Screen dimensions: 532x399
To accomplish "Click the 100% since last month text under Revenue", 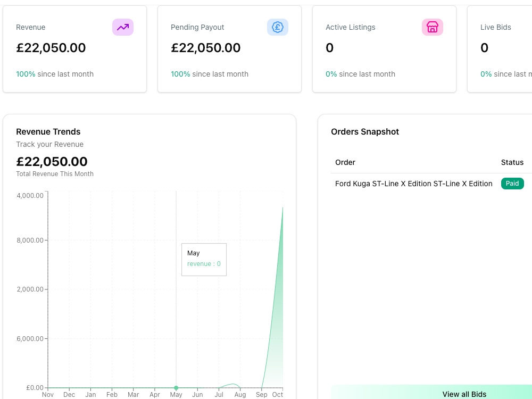I will [x=55, y=74].
